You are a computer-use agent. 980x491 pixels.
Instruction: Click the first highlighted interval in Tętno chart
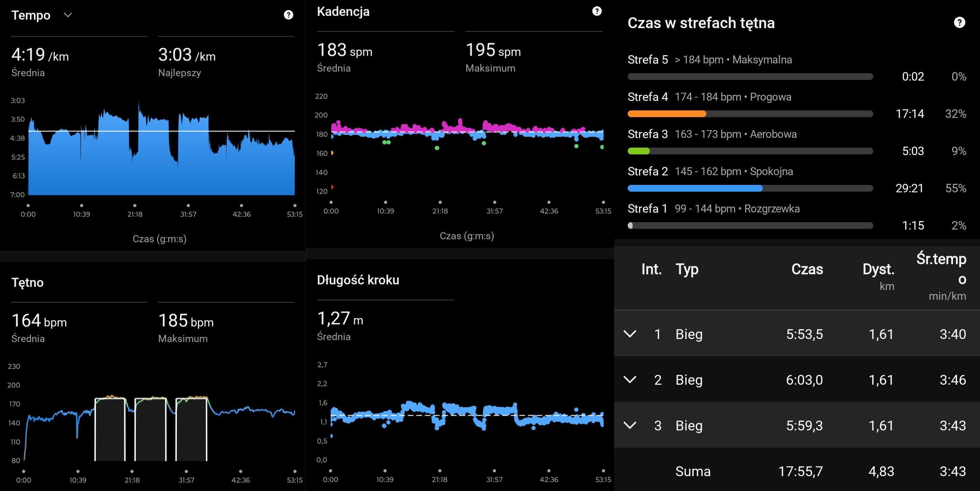(x=110, y=430)
